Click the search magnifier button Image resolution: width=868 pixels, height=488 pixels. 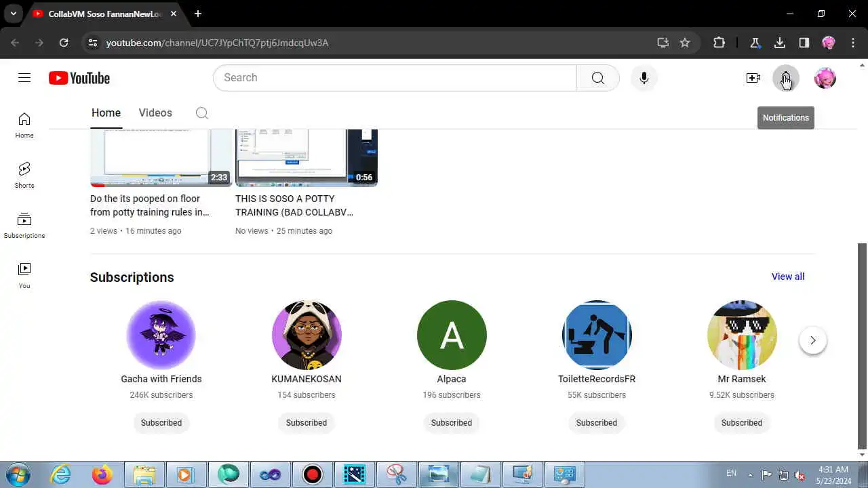[597, 78]
